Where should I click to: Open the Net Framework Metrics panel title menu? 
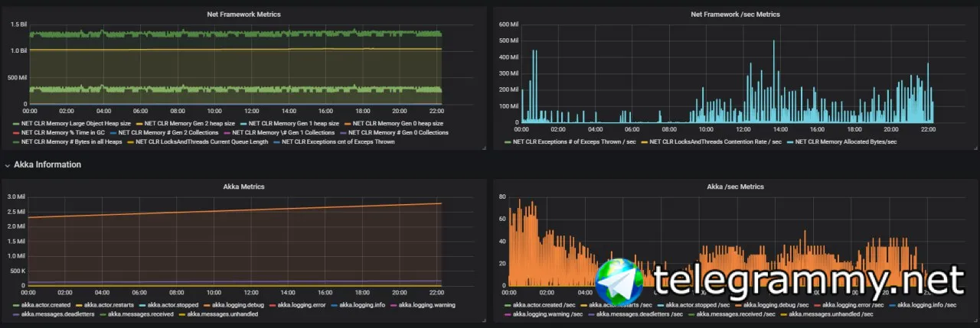coord(243,15)
